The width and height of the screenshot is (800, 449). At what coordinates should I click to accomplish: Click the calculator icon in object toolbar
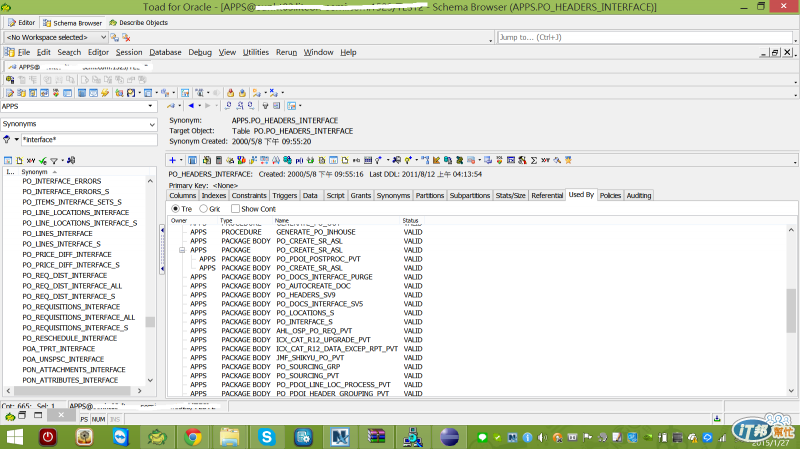(x=219, y=160)
